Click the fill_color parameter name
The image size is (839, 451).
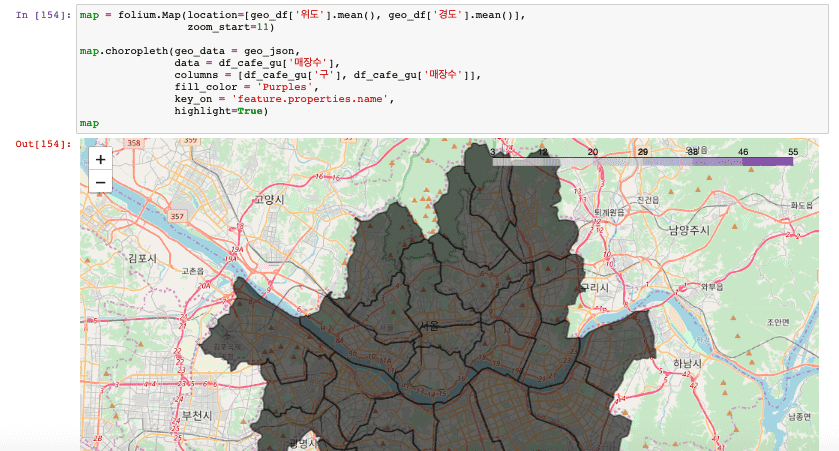pos(205,87)
